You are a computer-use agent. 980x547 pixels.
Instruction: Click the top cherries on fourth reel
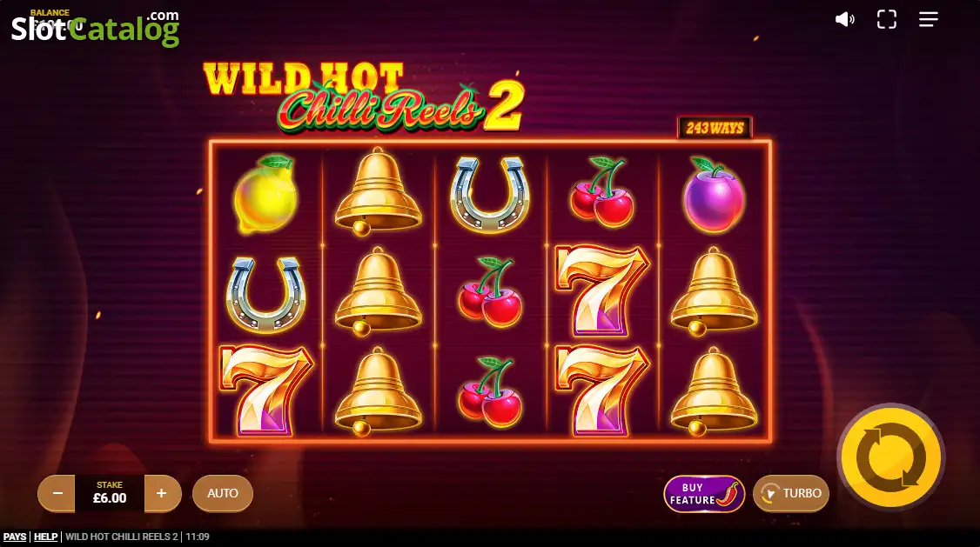click(602, 191)
